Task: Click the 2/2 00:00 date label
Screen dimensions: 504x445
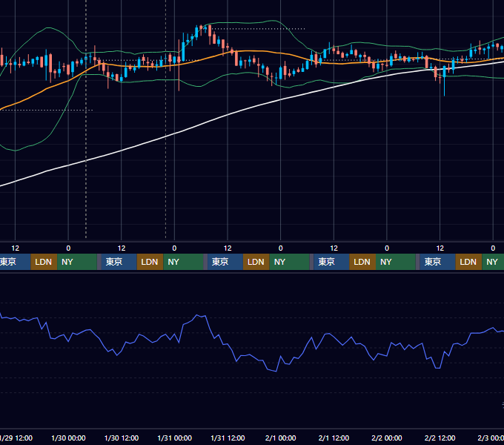Action: 387,438
